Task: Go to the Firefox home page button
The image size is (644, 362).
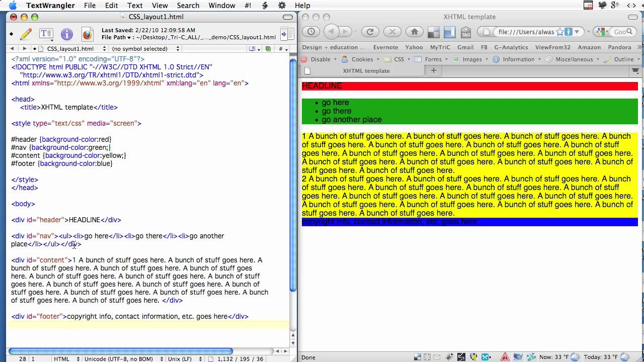Action: pyautogui.click(x=414, y=32)
